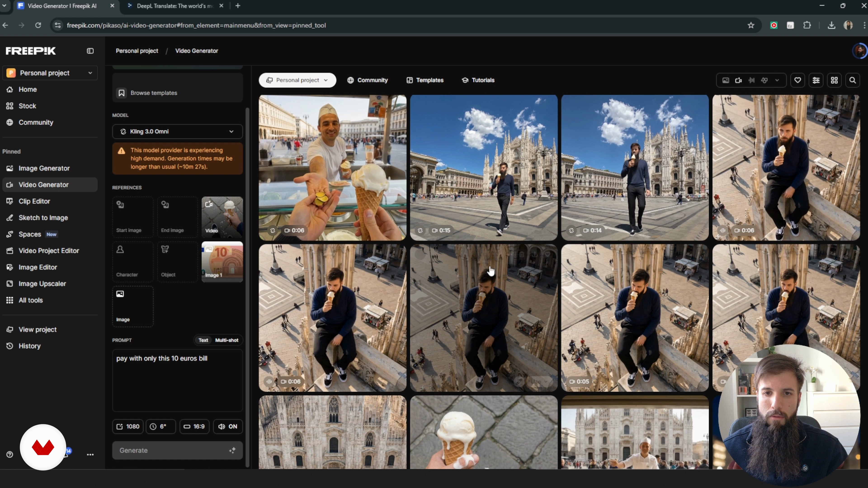
Task: Go back to the previous page
Action: (x=5, y=25)
